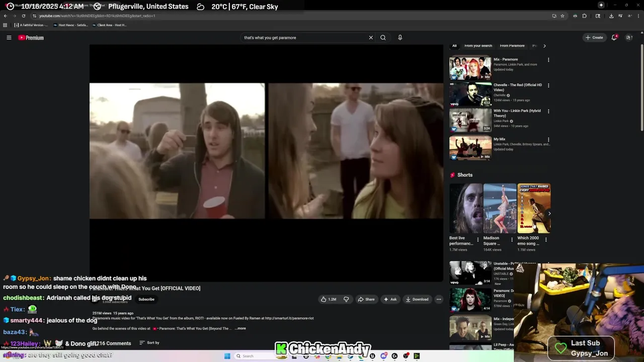Select the 'All' filter chip

click(x=454, y=46)
